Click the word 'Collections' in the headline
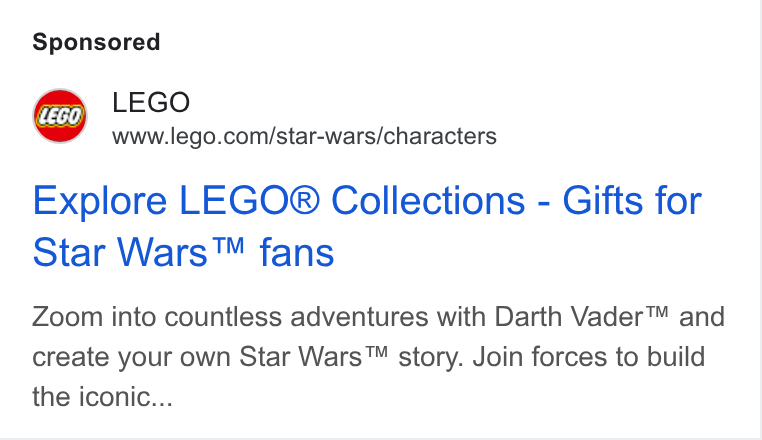Viewport: 762px width, 440px height. 428,200
